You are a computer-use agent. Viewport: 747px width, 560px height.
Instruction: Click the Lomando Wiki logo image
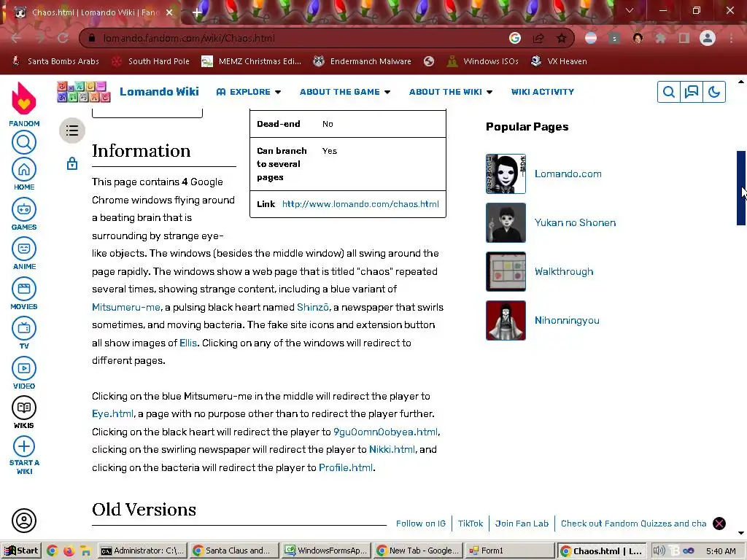pyautogui.click(x=84, y=92)
